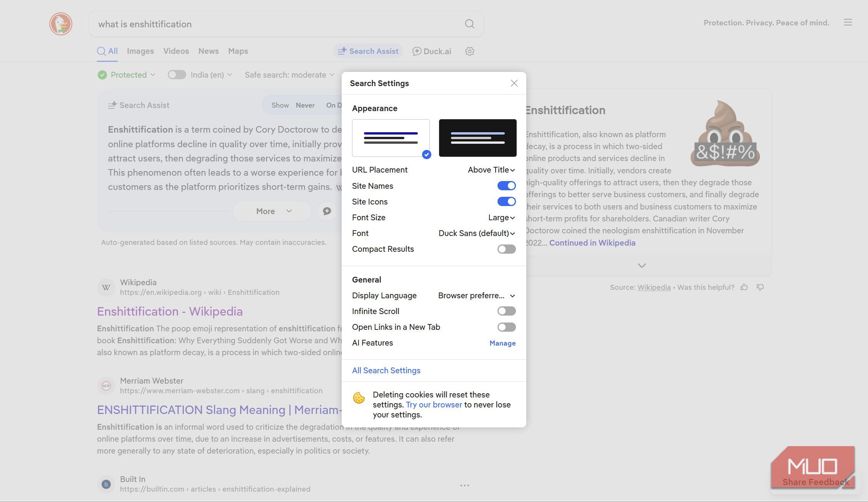The width and height of the screenshot is (868, 502).
Task: Open Display Language dropdown
Action: click(477, 296)
